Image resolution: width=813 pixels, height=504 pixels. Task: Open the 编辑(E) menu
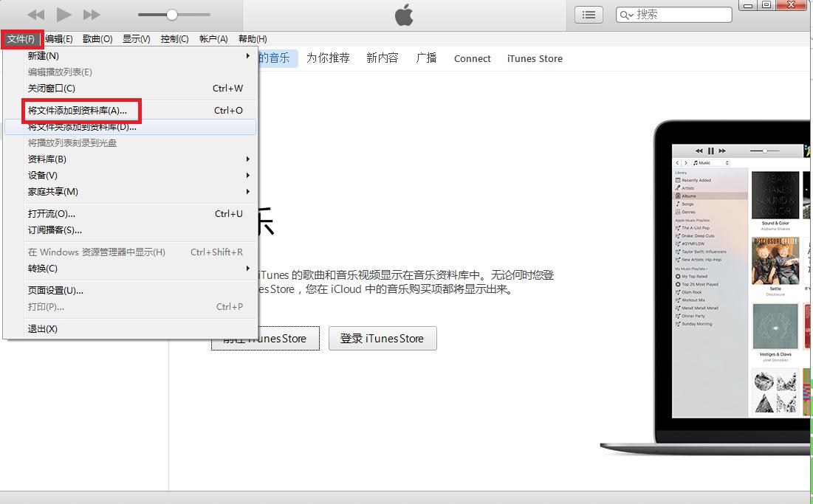(x=59, y=39)
